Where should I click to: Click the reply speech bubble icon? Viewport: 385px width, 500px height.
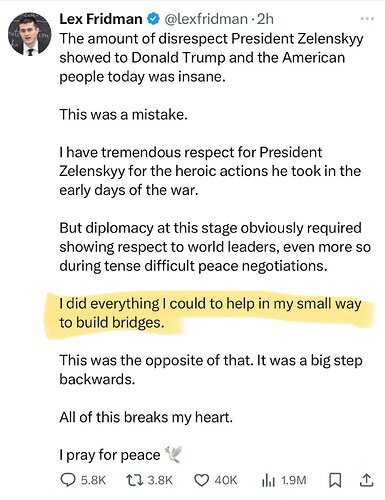tap(68, 480)
